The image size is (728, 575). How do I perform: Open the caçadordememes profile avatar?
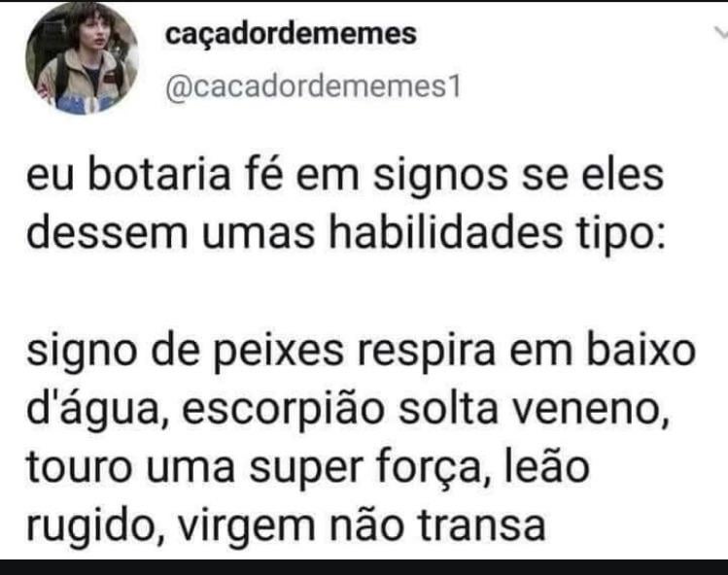pyautogui.click(x=83, y=58)
